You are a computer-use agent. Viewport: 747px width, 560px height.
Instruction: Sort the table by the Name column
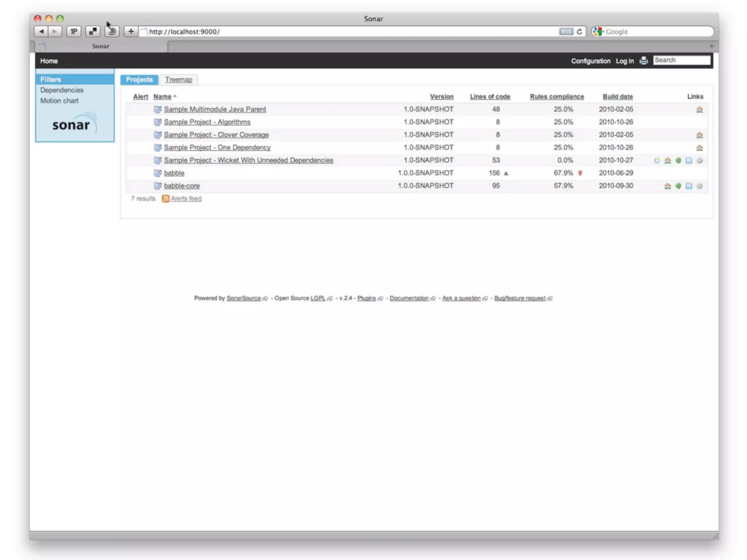click(162, 97)
